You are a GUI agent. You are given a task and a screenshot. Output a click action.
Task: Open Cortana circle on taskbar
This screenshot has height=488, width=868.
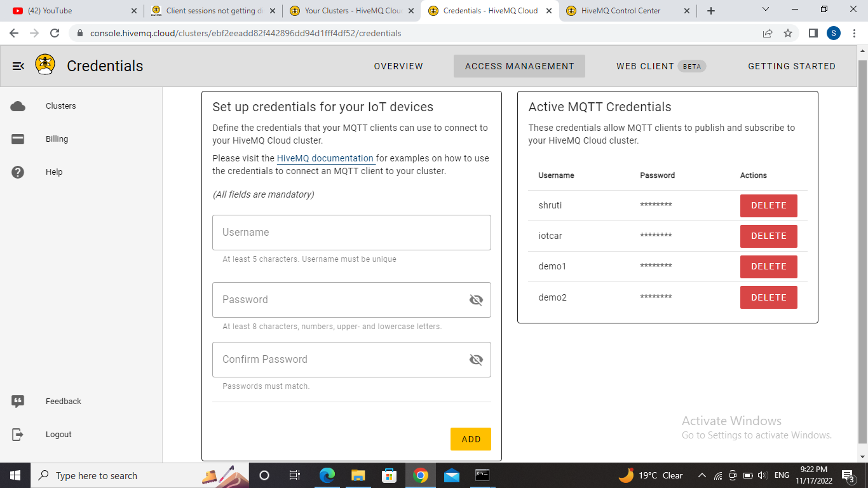point(264,475)
